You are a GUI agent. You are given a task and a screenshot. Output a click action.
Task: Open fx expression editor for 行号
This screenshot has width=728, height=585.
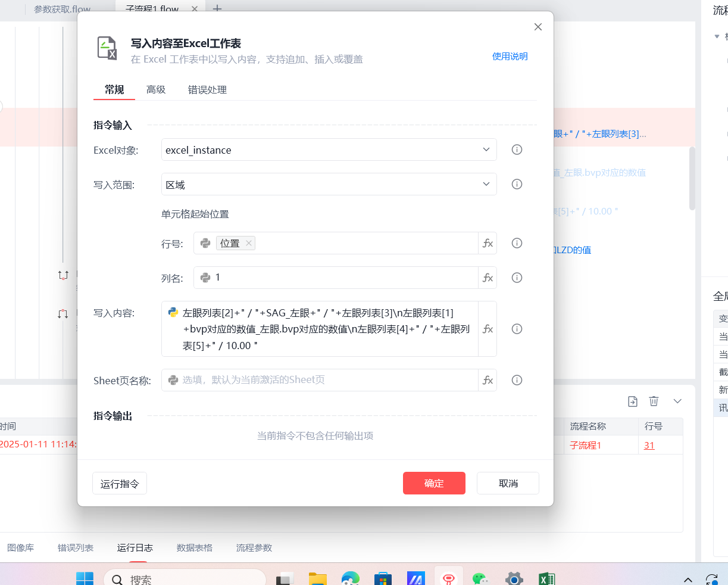pos(488,243)
